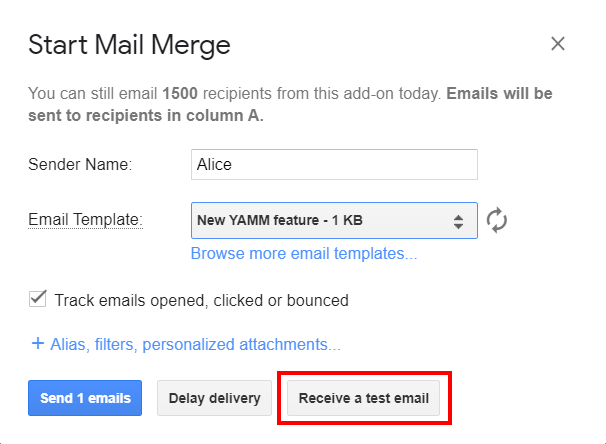
Task: Untick the Track emails opened checkbox
Action: tap(37, 299)
